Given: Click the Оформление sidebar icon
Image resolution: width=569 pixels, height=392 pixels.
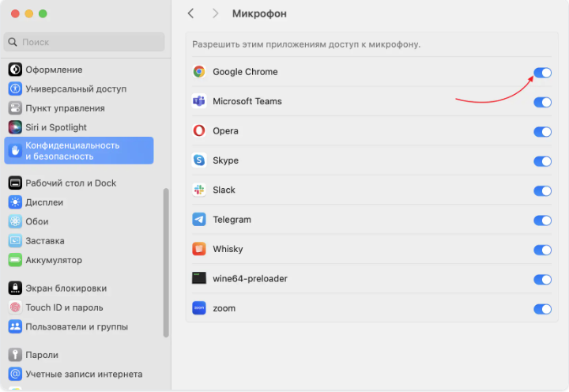Looking at the screenshot, I should click(x=15, y=70).
